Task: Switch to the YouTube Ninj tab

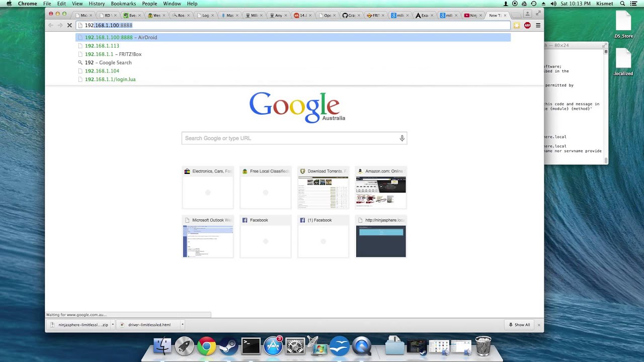Action: click(x=472, y=15)
